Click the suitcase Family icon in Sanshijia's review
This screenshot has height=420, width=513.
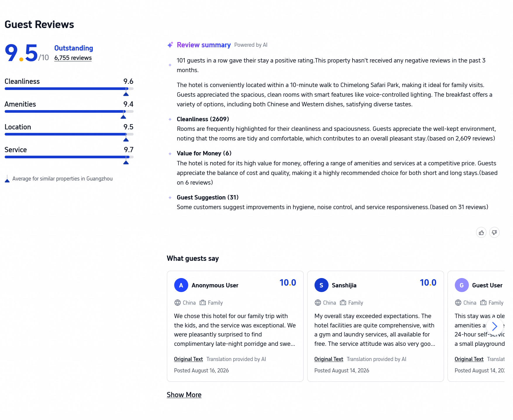pyautogui.click(x=343, y=303)
